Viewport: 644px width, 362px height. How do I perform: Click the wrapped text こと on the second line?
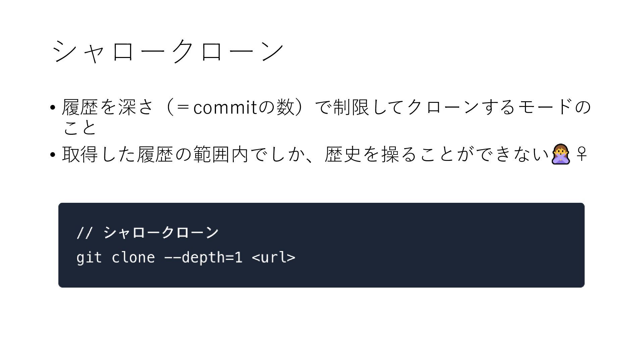80,128
